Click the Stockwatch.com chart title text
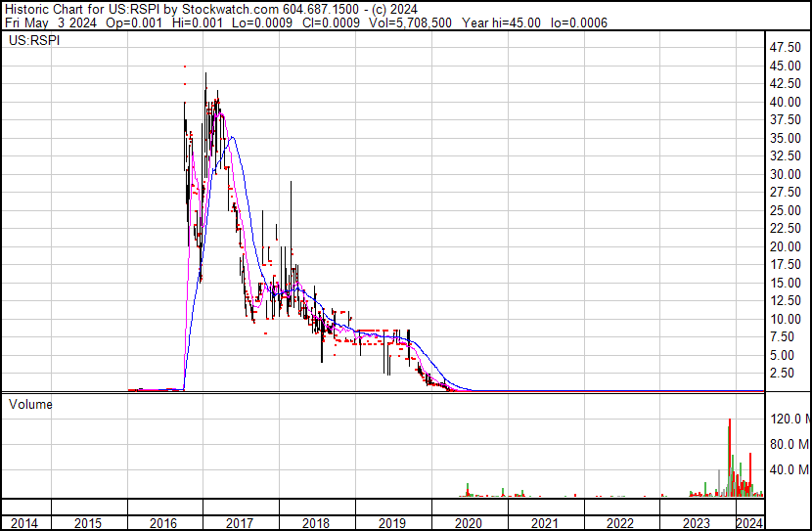The width and height of the screenshot is (812, 531). point(230,9)
